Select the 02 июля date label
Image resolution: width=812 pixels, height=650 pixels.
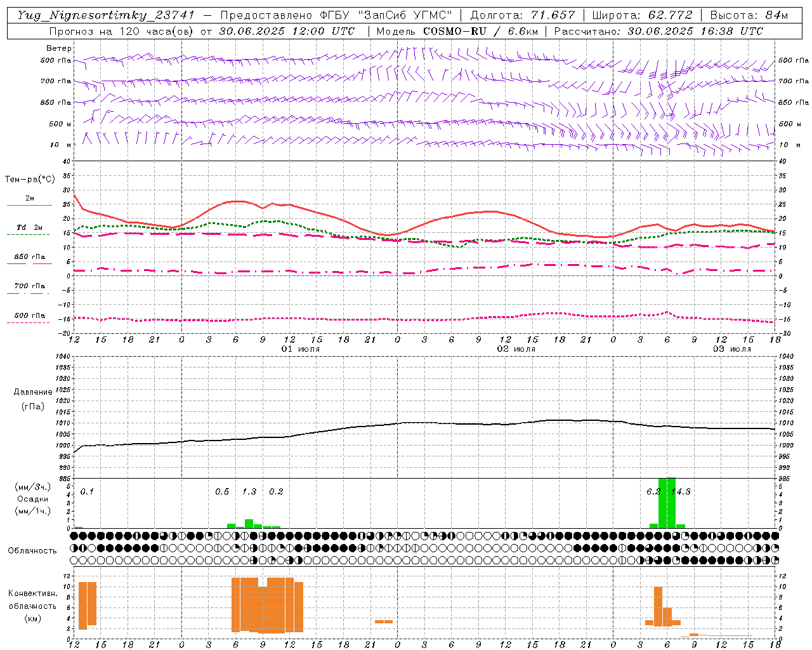pos(516,349)
